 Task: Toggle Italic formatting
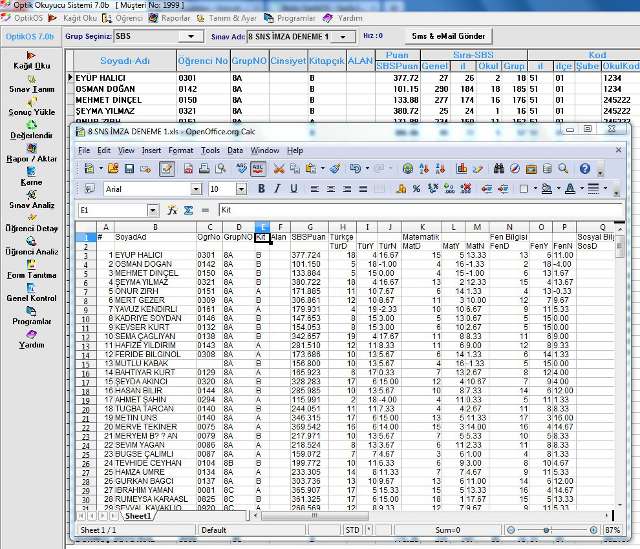(x=278, y=189)
